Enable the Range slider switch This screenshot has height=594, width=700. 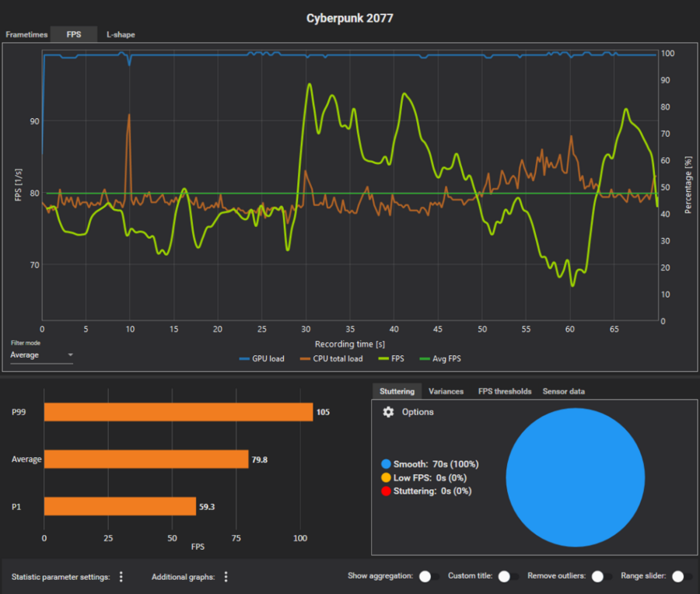coord(682,576)
